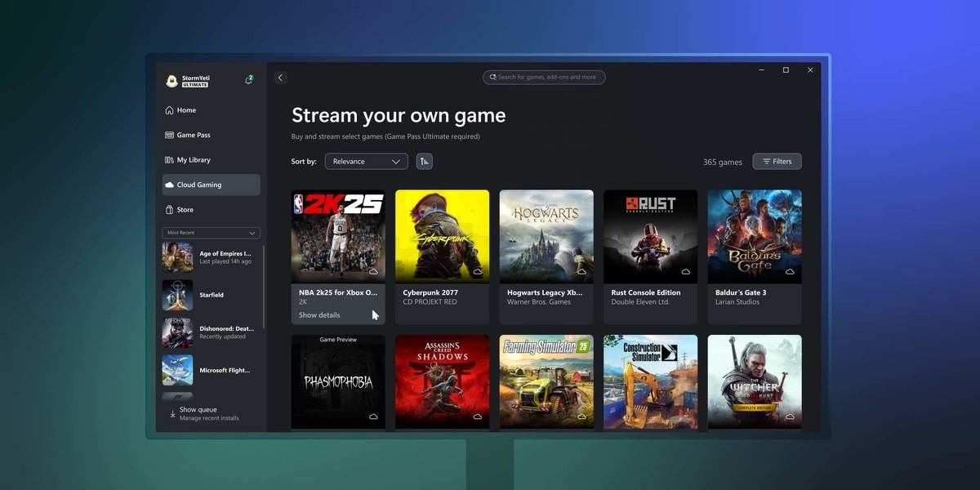The height and width of the screenshot is (490, 980).
Task: Open notifications bell with badge
Action: (248, 80)
